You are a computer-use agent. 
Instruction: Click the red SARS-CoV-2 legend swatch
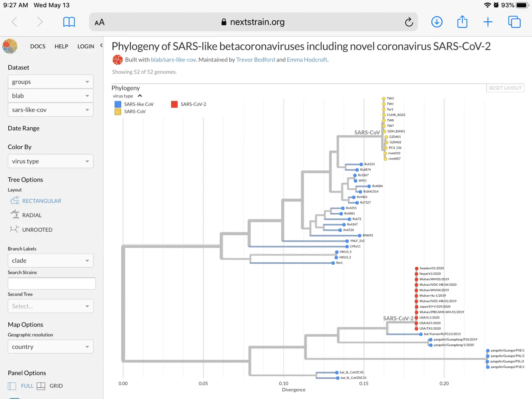pyautogui.click(x=174, y=104)
